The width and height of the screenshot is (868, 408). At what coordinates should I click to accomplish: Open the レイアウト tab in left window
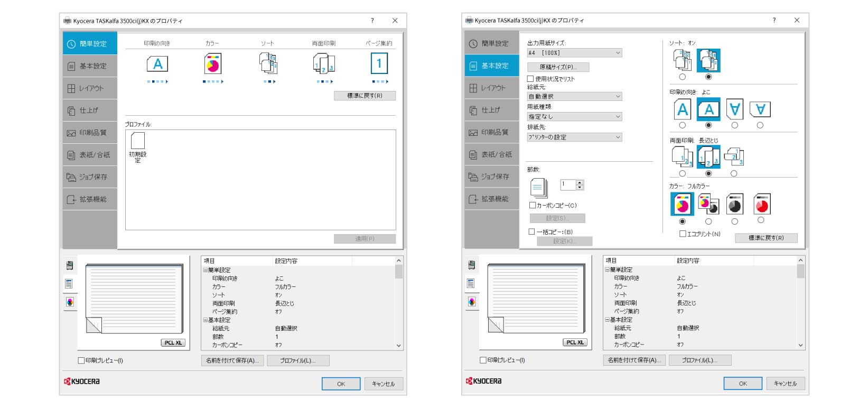coord(90,88)
